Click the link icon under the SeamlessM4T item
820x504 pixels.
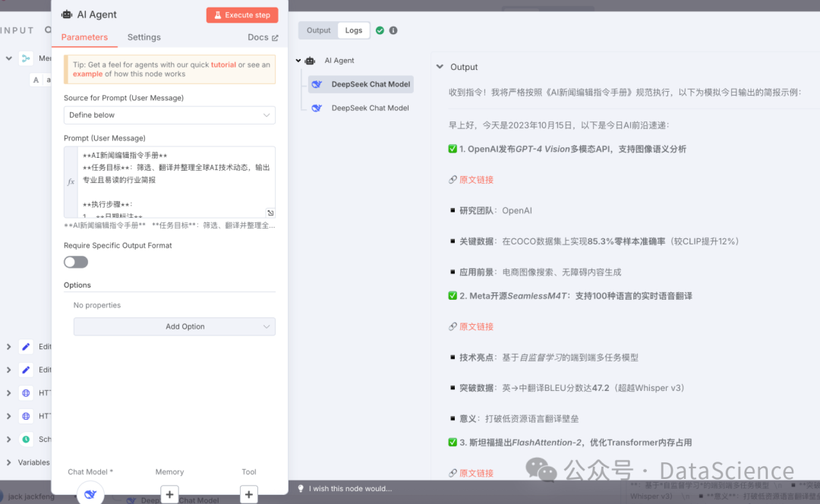[x=453, y=326]
